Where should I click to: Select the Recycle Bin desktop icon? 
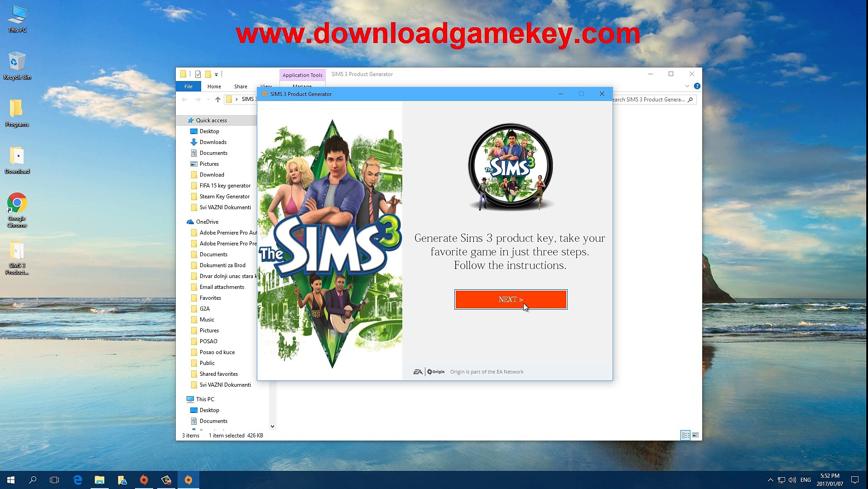click(x=17, y=66)
